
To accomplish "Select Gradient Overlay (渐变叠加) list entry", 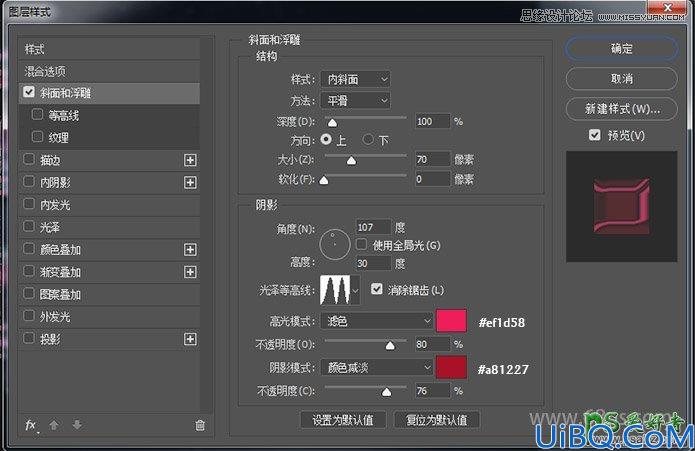I will coord(109,272).
